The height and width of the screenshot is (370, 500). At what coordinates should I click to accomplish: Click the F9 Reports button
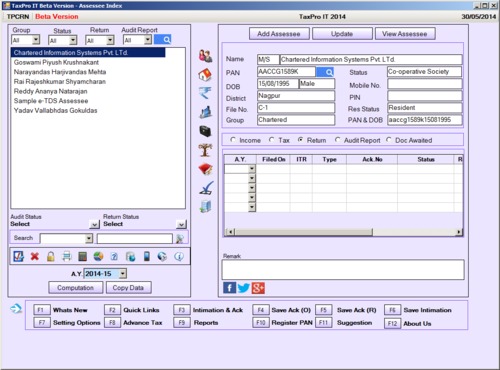click(182, 323)
